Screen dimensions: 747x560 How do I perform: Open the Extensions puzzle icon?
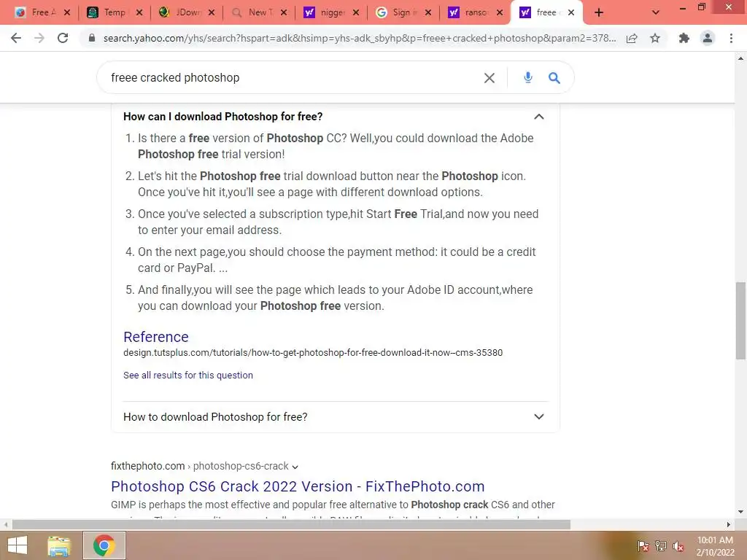pos(684,38)
